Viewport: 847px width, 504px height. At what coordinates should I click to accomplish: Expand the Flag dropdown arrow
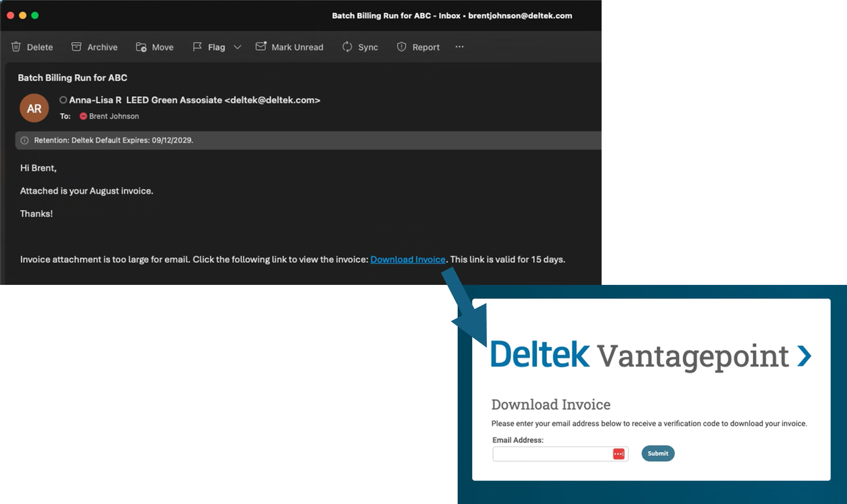(237, 47)
